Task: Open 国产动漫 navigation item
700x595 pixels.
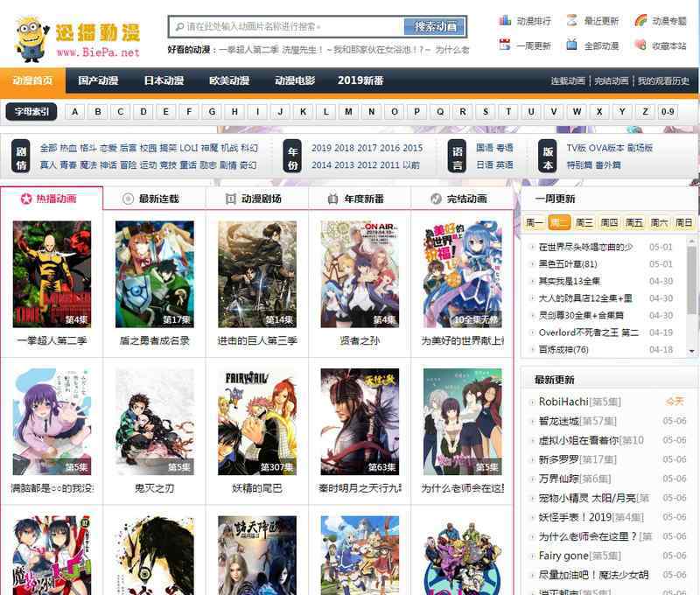Action: coord(98,80)
